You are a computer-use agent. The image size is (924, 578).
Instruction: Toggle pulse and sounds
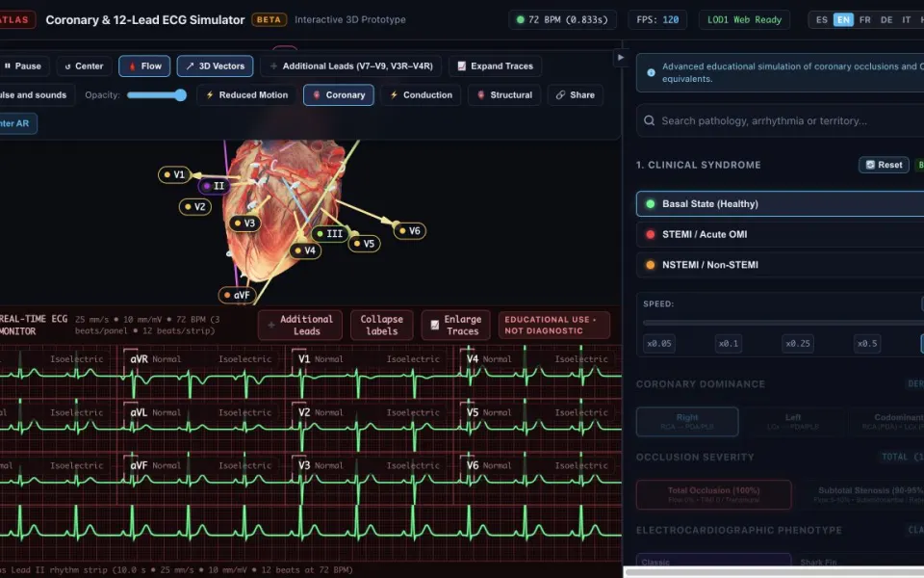(x=36, y=95)
